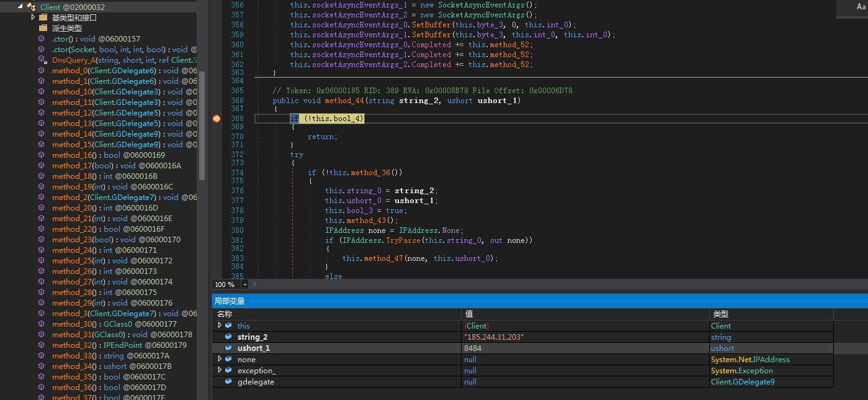Click the Client class icon in tree
This screenshot has width=868, height=400.
tap(31, 7)
